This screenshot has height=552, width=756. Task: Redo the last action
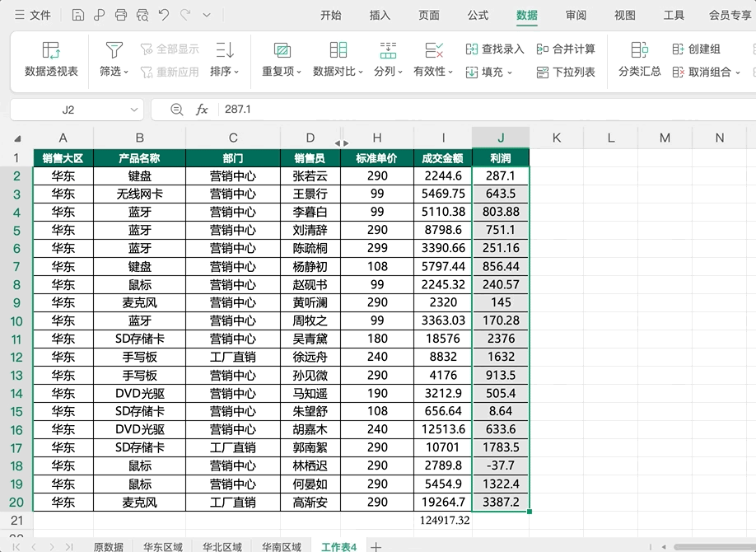coord(185,16)
